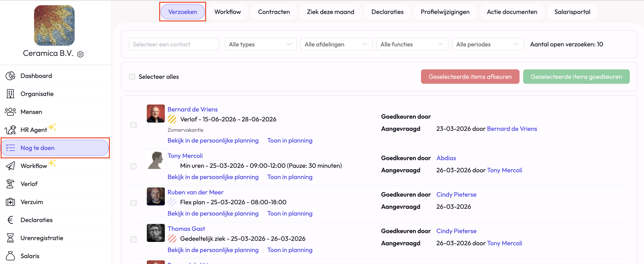This screenshot has width=644, height=264.
Task: Open the Verzuim first-aid icon
Action: (10, 202)
